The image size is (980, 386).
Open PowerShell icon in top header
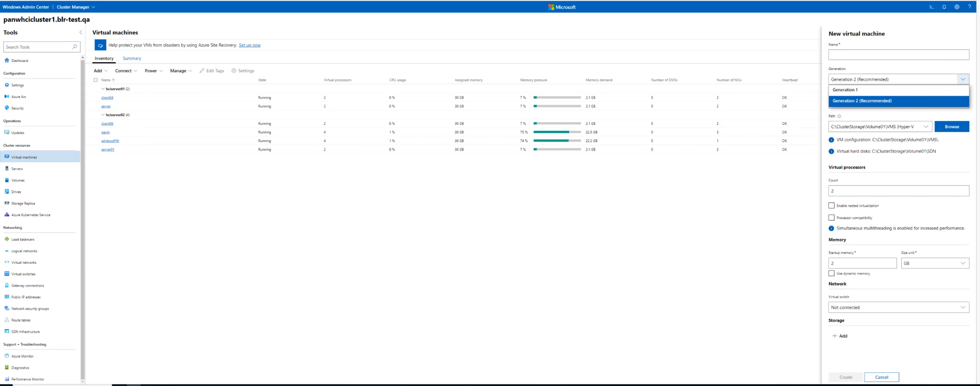[931, 7]
